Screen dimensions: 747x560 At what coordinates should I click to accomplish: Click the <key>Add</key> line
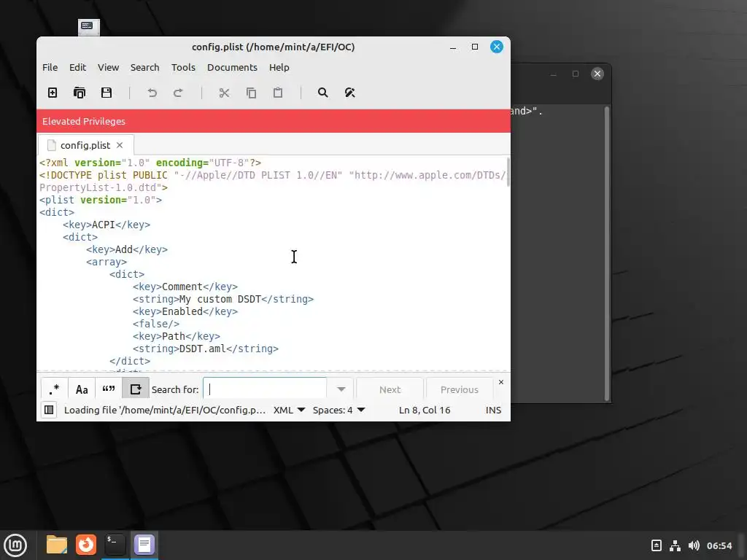click(127, 249)
